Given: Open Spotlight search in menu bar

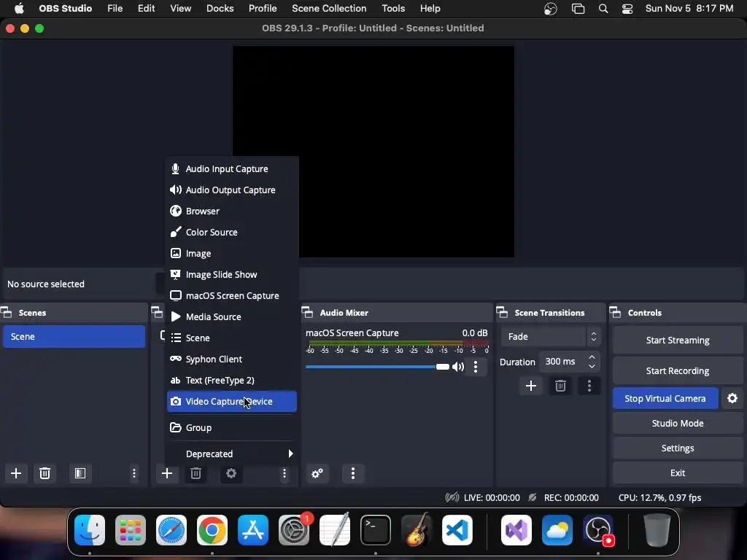Looking at the screenshot, I should 603,9.
